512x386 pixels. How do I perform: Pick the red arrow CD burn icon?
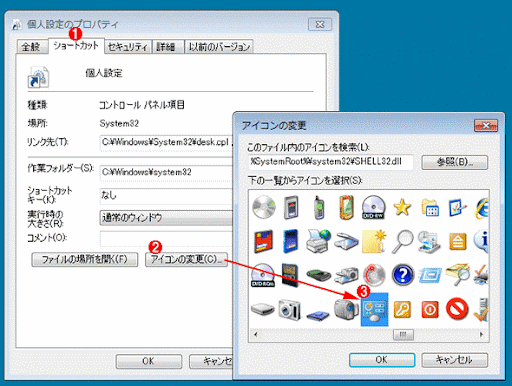coord(374,275)
